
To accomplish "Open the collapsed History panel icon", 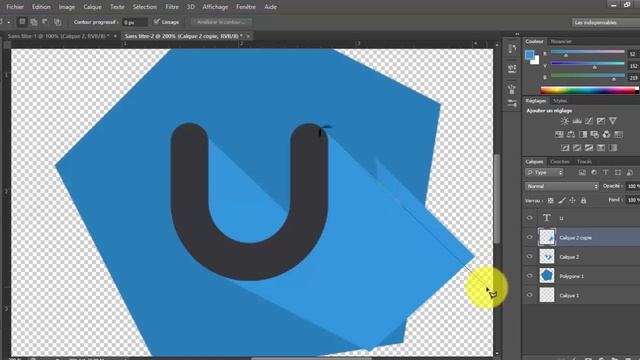I will [x=512, y=49].
